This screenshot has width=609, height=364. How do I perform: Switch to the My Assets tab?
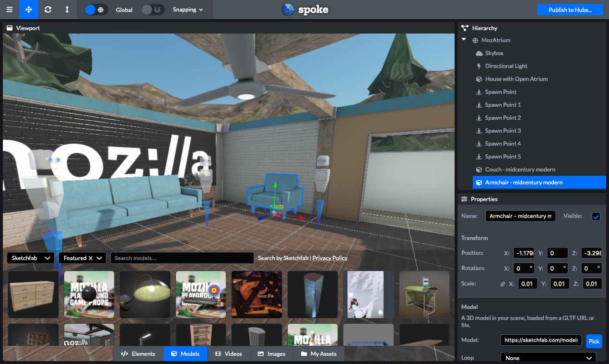(x=318, y=354)
